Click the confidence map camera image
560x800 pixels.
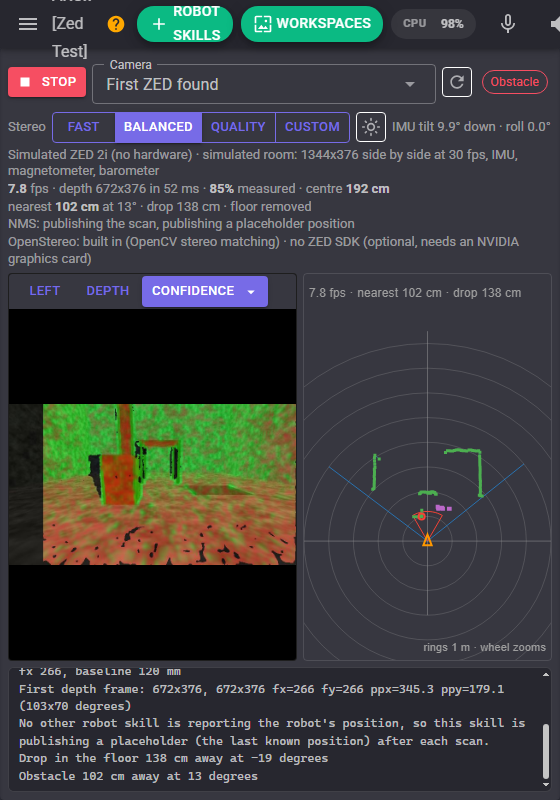pyautogui.click(x=152, y=484)
